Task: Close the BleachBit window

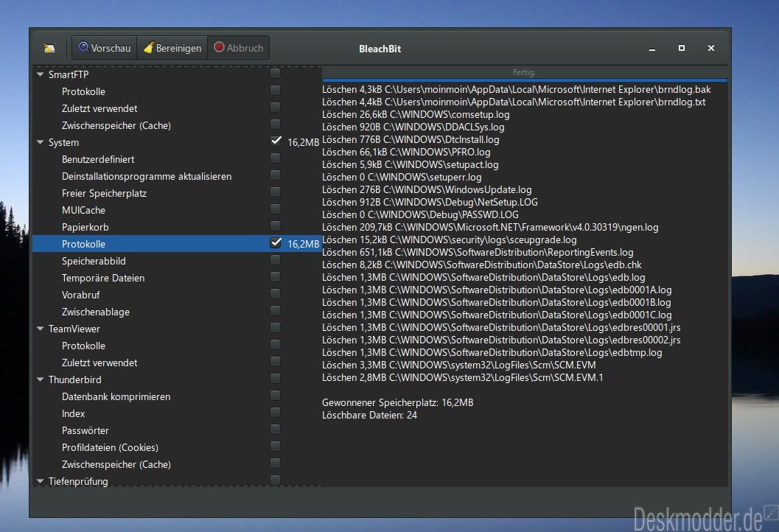Action: coord(711,48)
